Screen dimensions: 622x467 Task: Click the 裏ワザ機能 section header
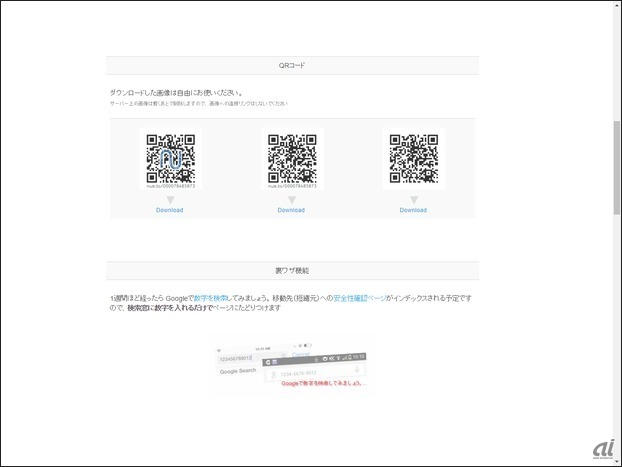[x=292, y=271]
